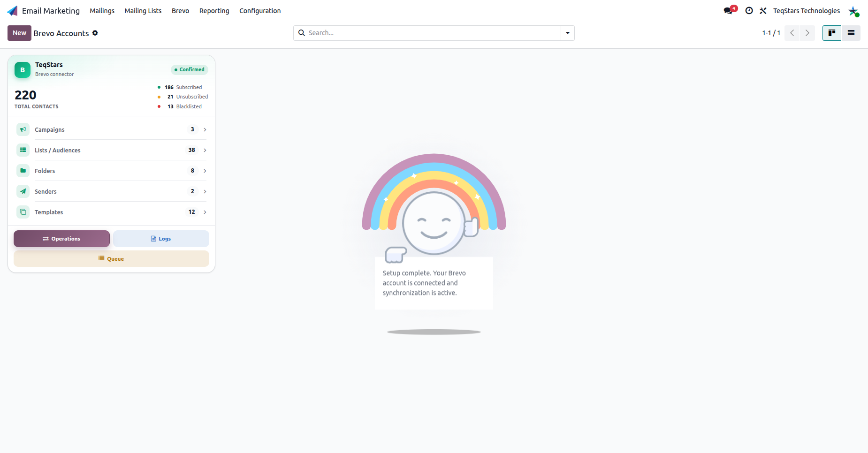Click the Campaigns row label
Screen dimensions: 868x453
[50, 129]
